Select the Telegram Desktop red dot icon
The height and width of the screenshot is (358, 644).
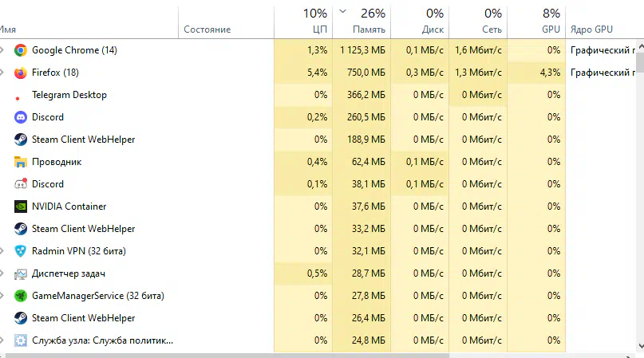(18, 98)
